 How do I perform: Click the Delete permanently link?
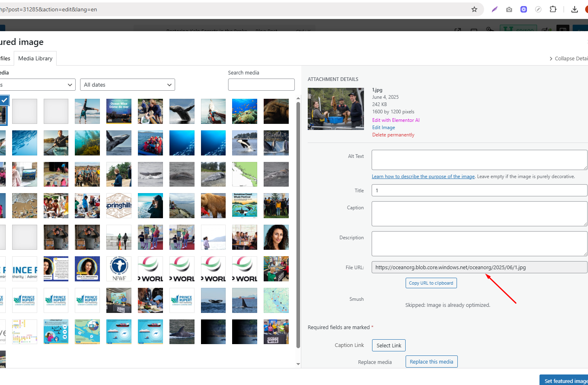(x=393, y=135)
